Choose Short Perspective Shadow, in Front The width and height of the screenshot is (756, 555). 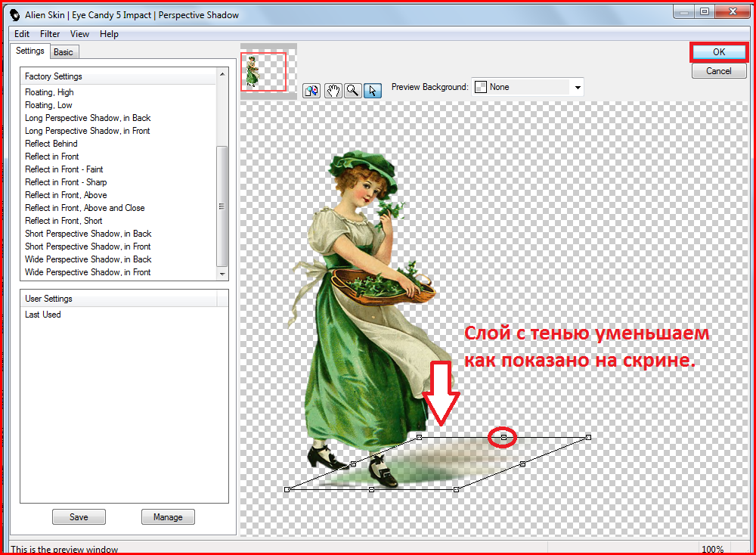click(x=88, y=246)
